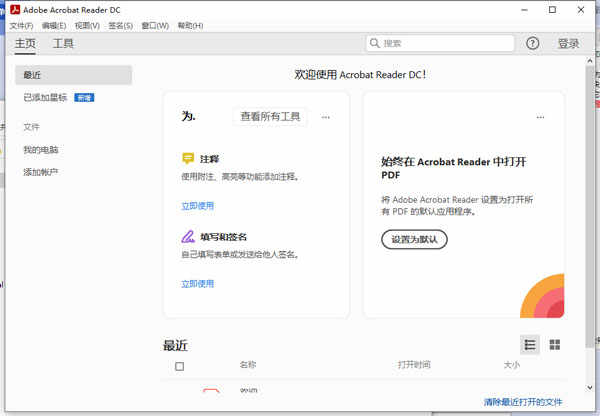The image size is (600, 416).
Task: Select 添加帐户 in the sidebar
Action: (x=41, y=172)
